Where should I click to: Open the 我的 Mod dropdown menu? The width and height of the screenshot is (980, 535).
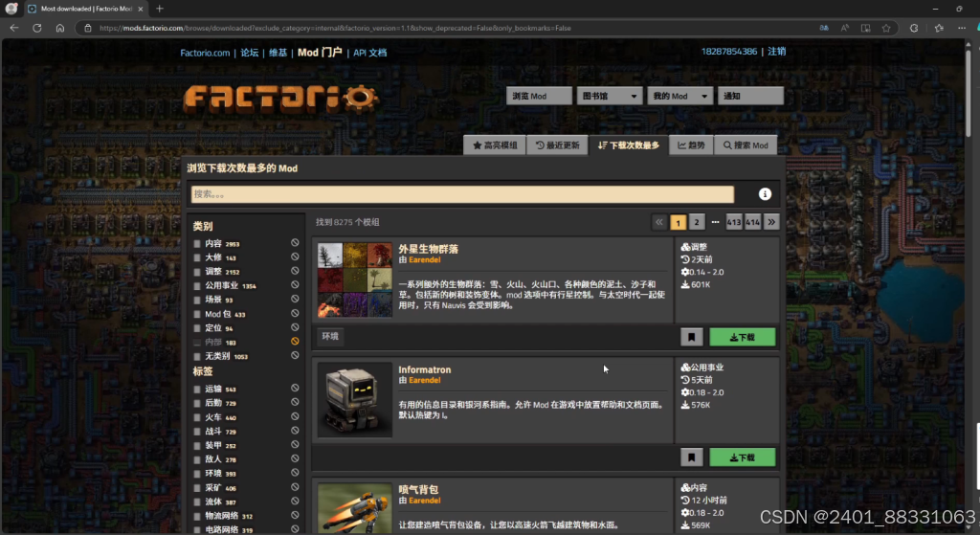[680, 96]
